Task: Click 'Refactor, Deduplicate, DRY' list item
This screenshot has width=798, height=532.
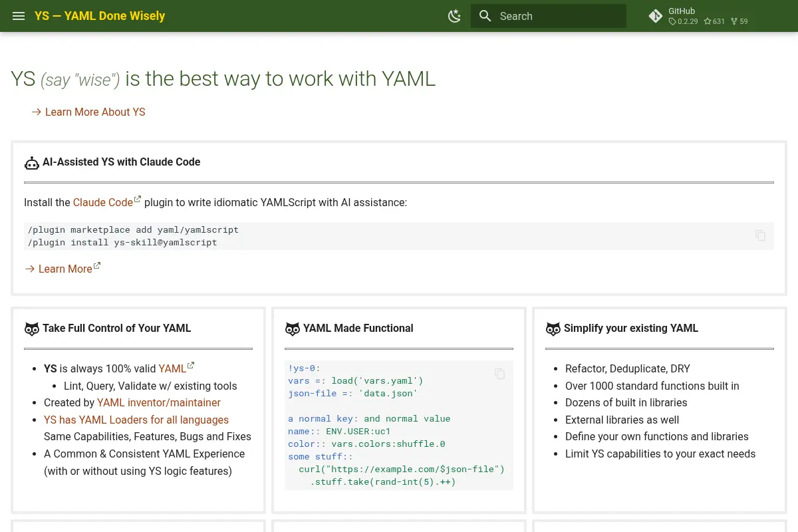Action: pos(628,368)
